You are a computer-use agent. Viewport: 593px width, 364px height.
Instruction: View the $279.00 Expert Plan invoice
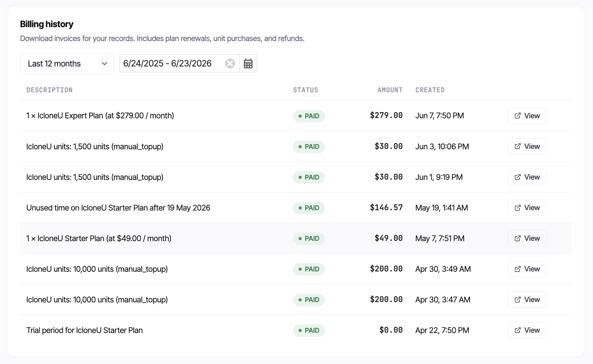(x=527, y=116)
